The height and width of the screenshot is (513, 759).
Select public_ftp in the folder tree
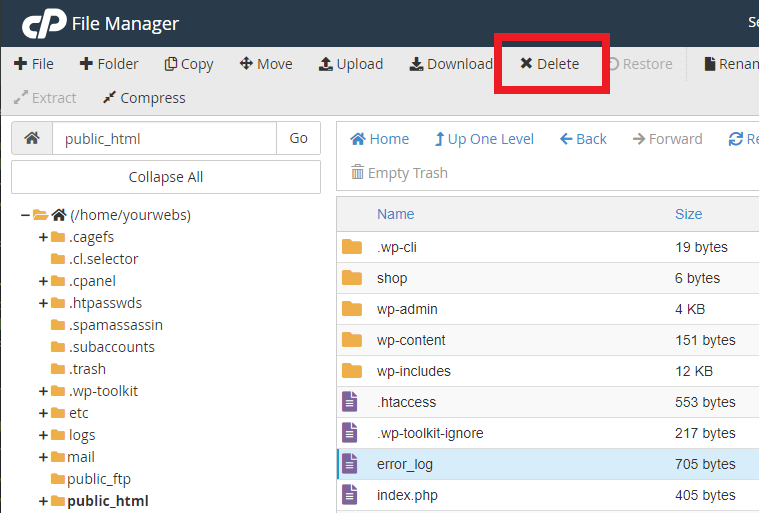(x=99, y=479)
